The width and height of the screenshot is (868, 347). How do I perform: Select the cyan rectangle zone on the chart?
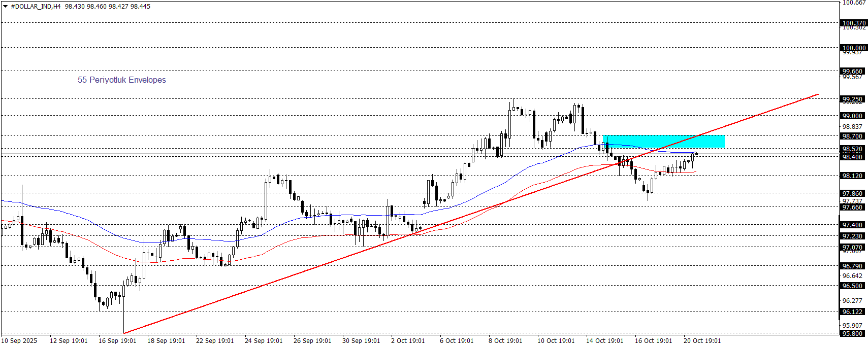[x=663, y=142]
